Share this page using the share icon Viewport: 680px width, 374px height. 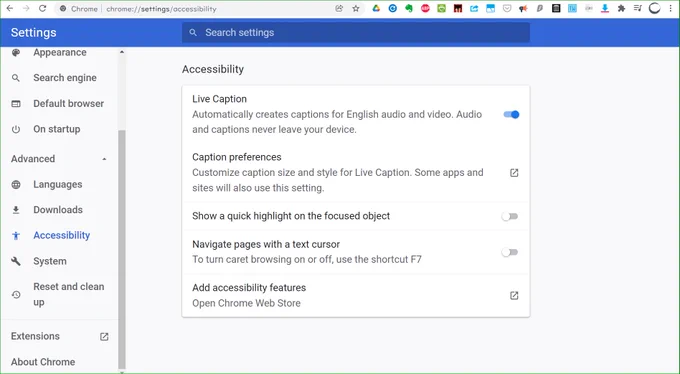(339, 8)
